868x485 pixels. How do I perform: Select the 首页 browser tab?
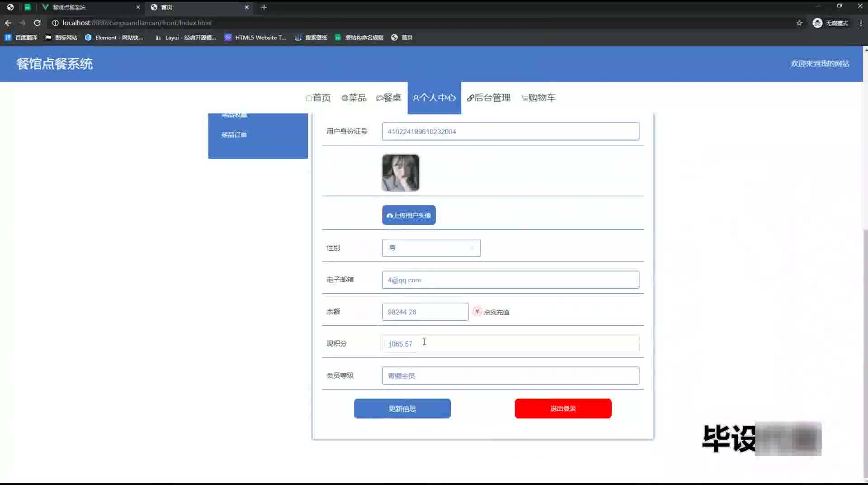click(199, 7)
